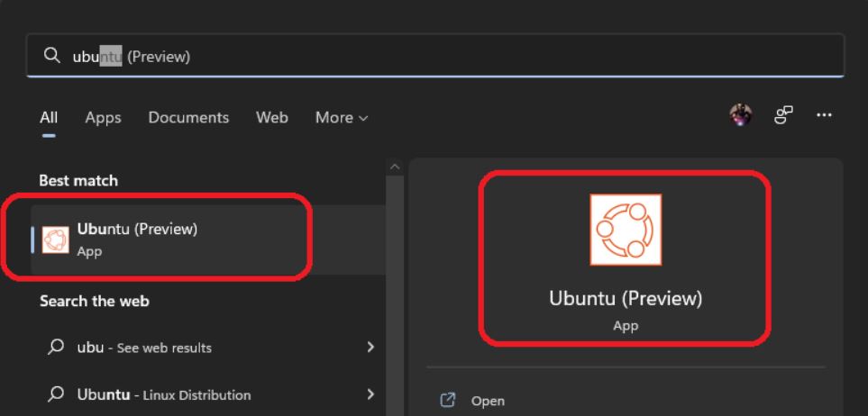Click the results list scroll up arrow
868x416 pixels.
click(395, 167)
